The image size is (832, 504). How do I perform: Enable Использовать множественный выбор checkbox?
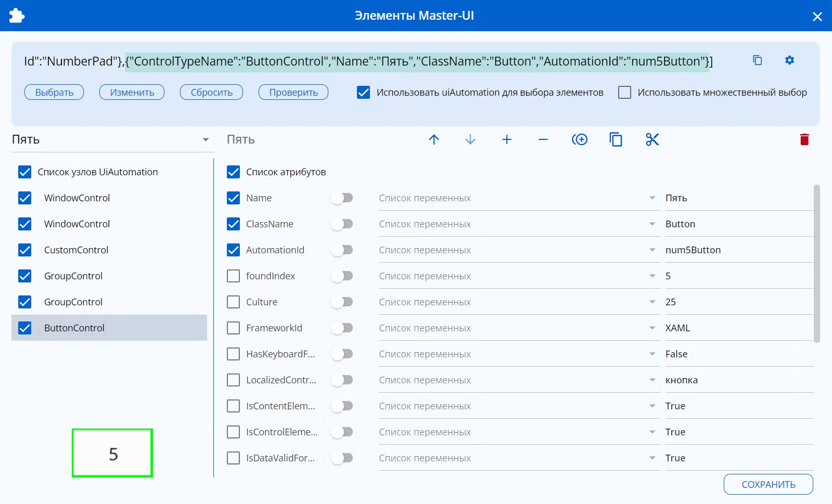click(624, 93)
